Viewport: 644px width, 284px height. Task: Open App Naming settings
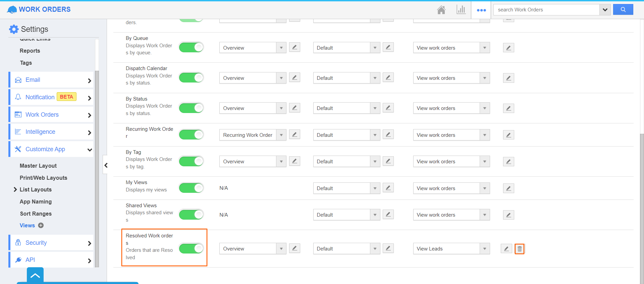[36, 202]
